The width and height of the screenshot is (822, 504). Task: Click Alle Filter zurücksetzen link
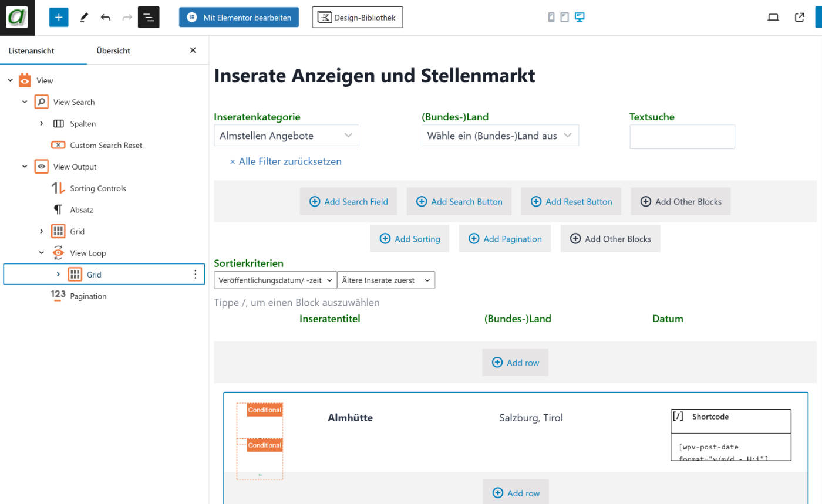285,161
